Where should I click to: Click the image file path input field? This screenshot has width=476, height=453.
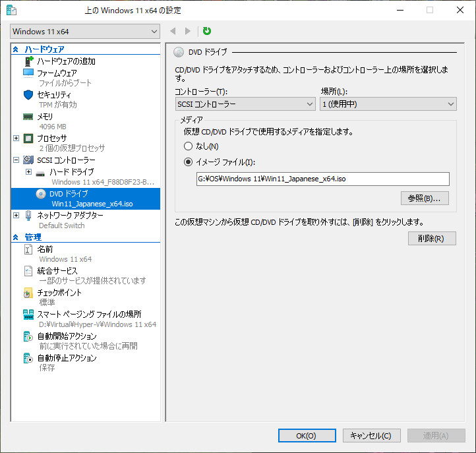coord(322,179)
